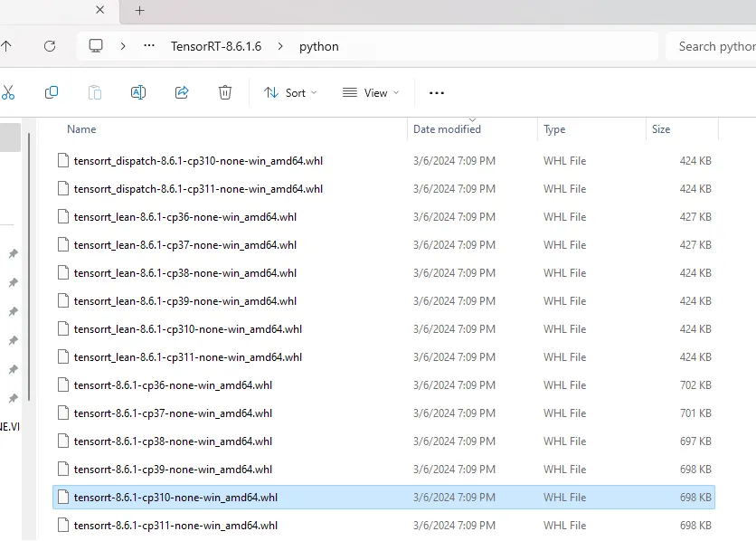Select tensorrt-8.6.1-cp38-none-win_amd64.whl

pyautogui.click(x=383, y=441)
